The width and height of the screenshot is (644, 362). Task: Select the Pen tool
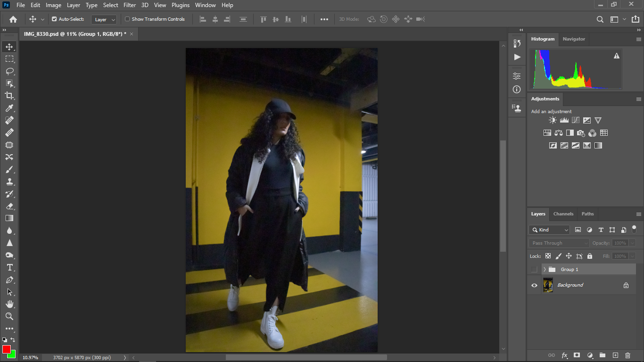[x=9, y=280]
